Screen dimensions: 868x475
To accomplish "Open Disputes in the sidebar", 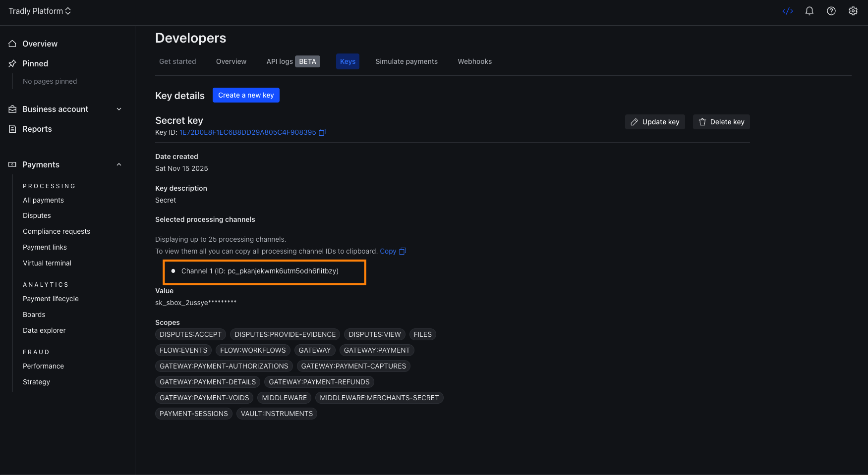I will pos(37,215).
